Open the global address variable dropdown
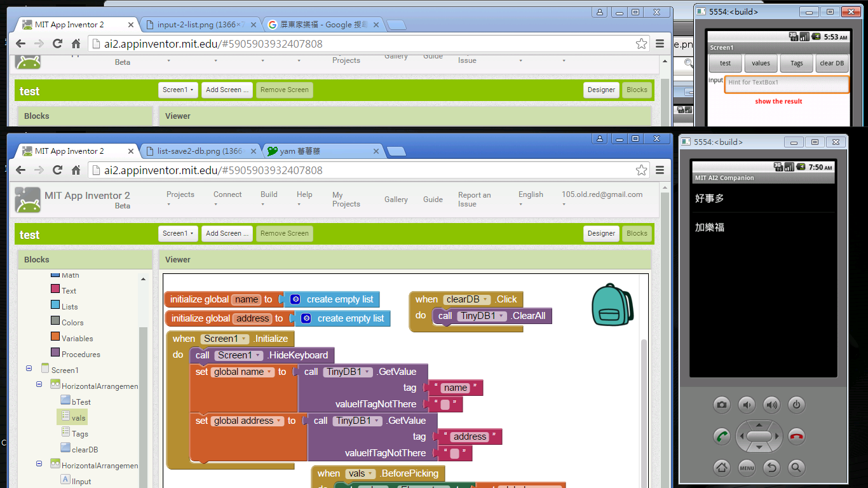The height and width of the screenshot is (488, 868). 280,421
